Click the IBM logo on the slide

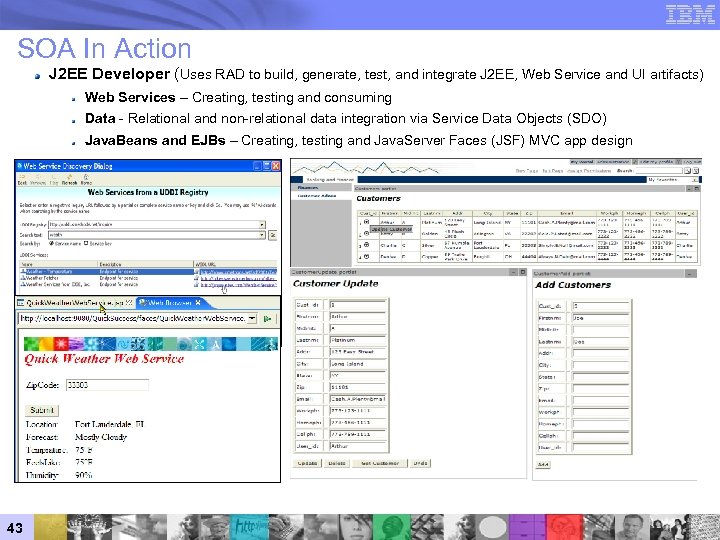click(690, 14)
